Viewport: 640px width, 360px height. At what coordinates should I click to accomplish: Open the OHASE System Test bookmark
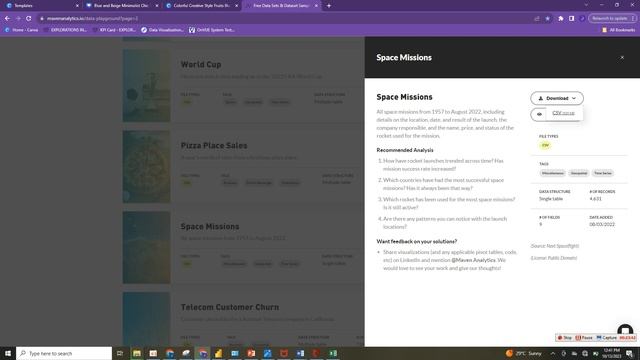(x=212, y=30)
